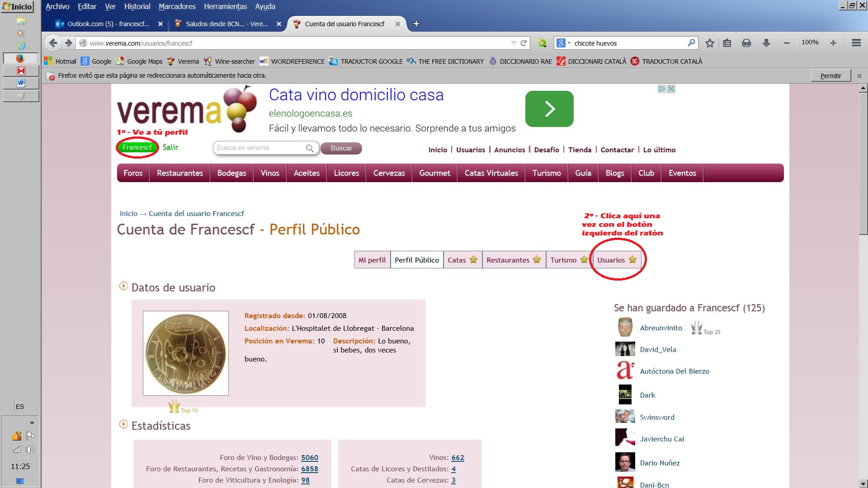Open a new browser tab

click(x=416, y=24)
